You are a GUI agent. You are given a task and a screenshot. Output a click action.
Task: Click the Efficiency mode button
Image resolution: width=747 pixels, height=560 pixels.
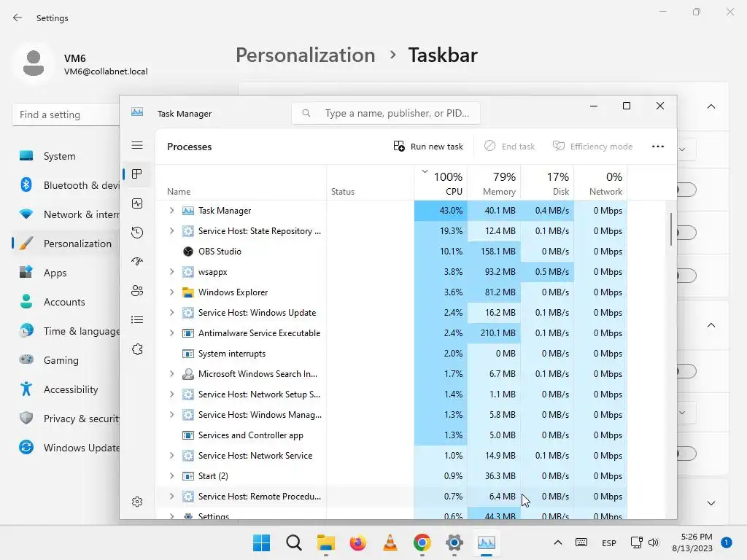point(592,146)
